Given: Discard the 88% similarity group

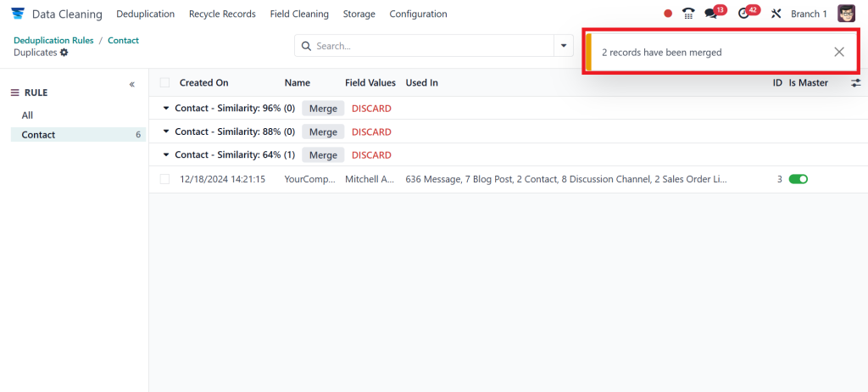Looking at the screenshot, I should coord(371,132).
